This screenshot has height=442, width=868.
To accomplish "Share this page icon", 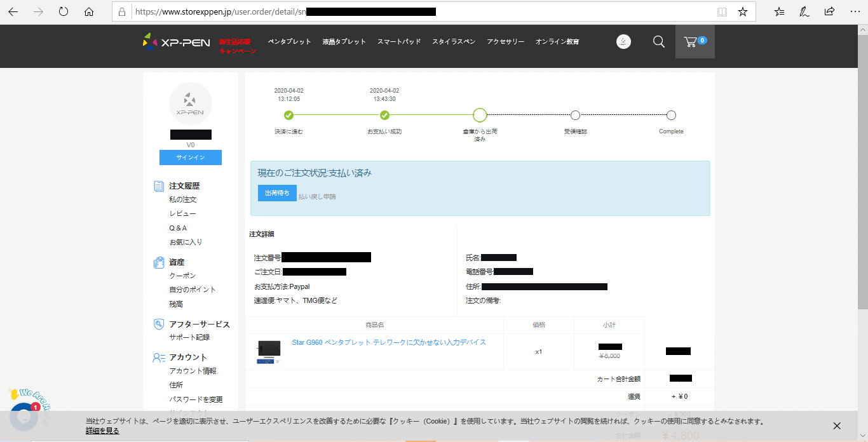I will point(829,11).
